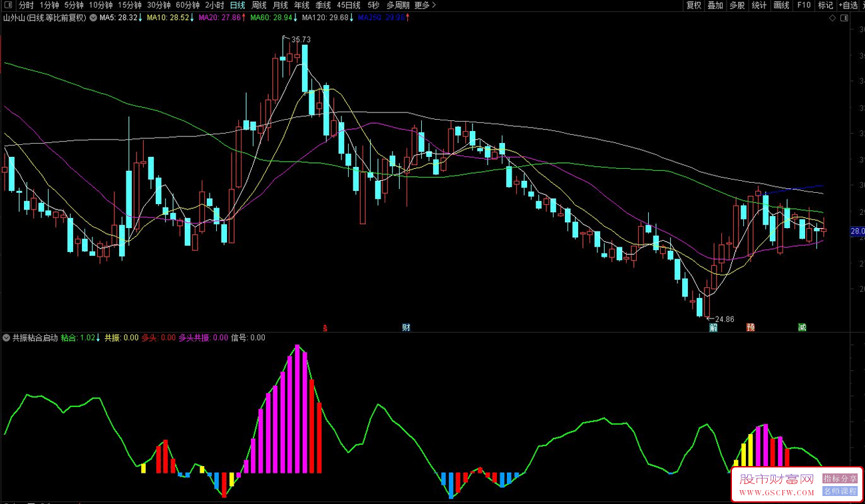Click the 标记 mark button
This screenshot has height=504, width=865.
[826, 5]
